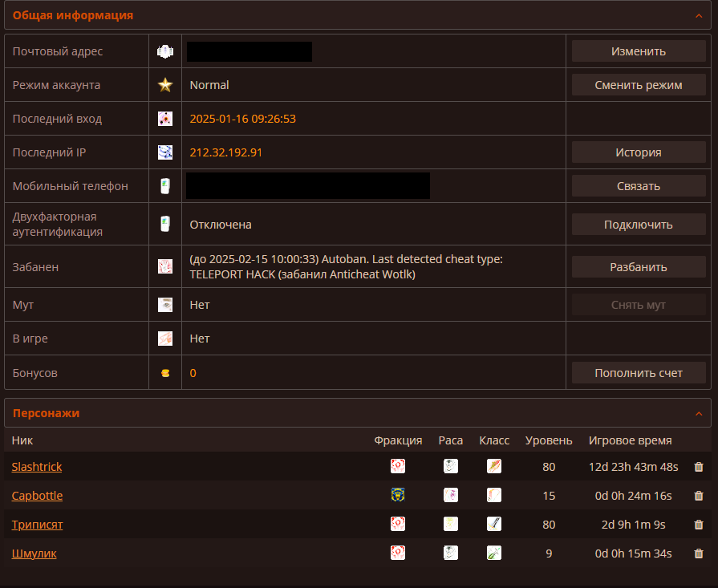
Task: Click the class icon in Slashtrick row
Action: click(x=494, y=466)
